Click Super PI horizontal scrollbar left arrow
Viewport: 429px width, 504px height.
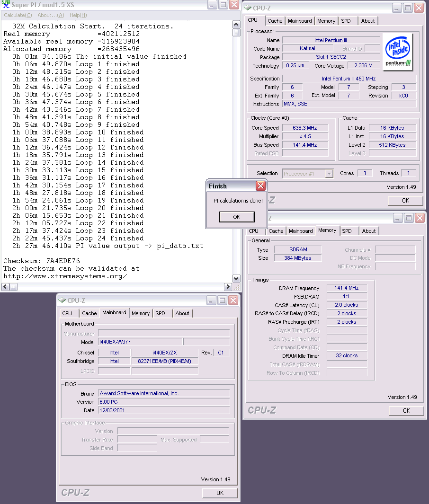click(x=5, y=287)
